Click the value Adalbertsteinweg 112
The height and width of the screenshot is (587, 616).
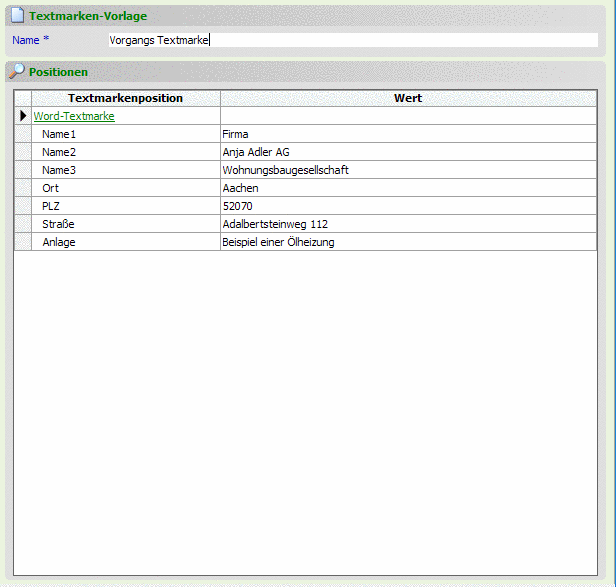coord(275,224)
